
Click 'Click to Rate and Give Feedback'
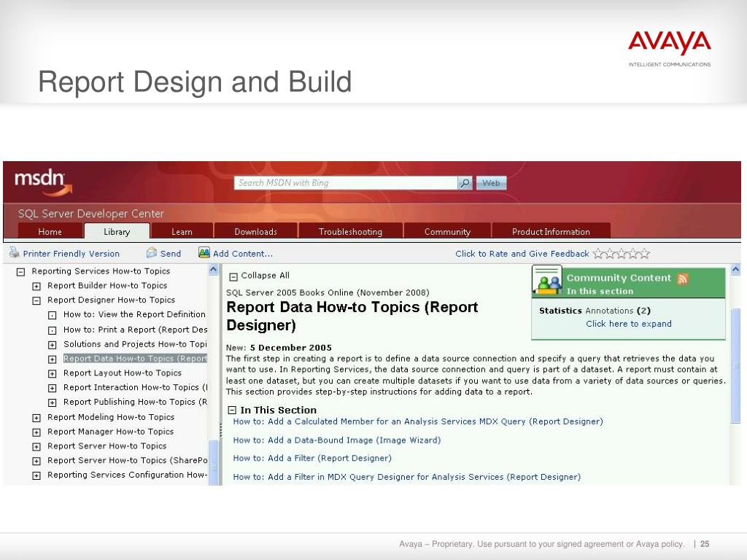522,254
